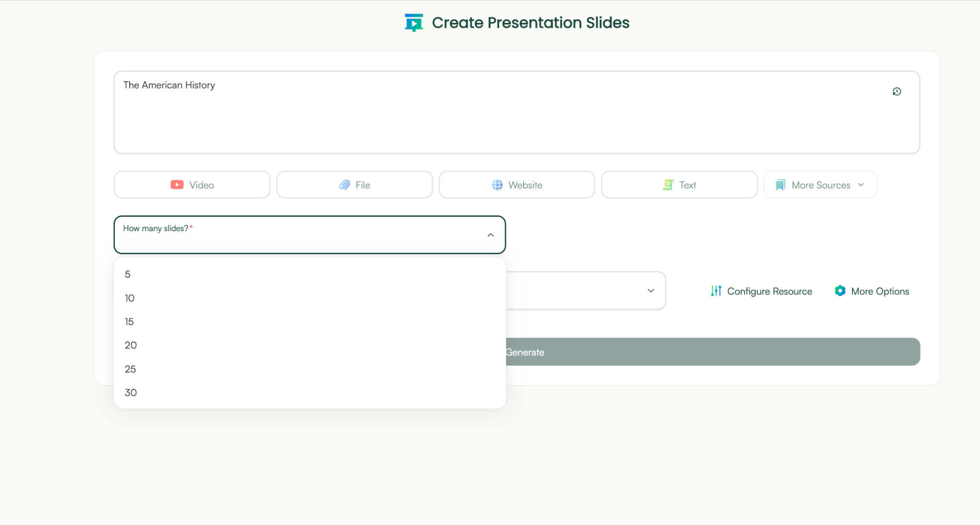Choose 25 slides option
Screen dimensions: 980x525
(x=130, y=369)
